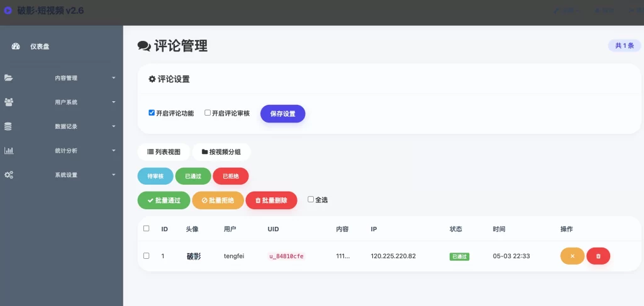
Task: Click the 数据记录 database icon
Action: pos(8,126)
